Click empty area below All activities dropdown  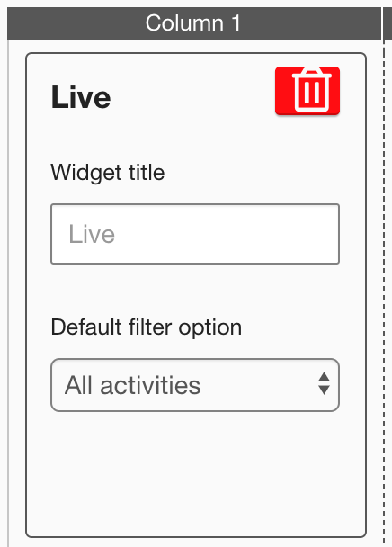pos(195,471)
